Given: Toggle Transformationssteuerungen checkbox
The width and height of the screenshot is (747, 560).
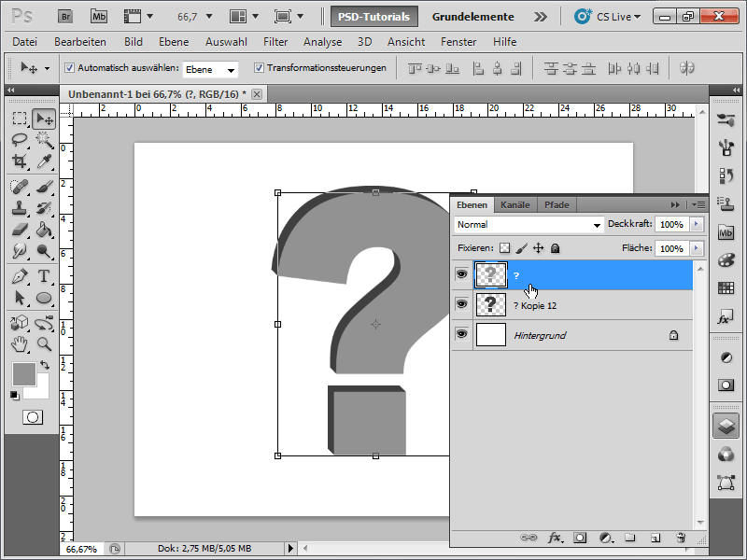Looking at the screenshot, I should [259, 67].
